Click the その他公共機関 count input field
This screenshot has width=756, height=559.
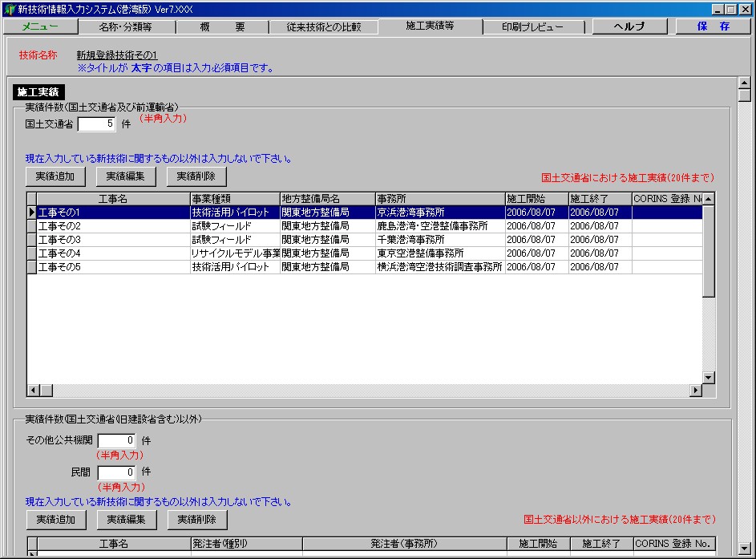click(x=116, y=440)
